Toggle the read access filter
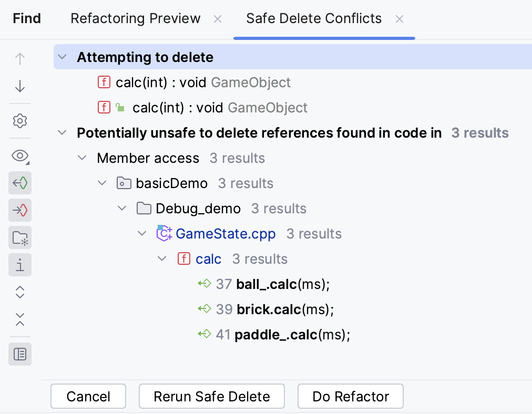This screenshot has height=414, width=532. click(x=20, y=183)
